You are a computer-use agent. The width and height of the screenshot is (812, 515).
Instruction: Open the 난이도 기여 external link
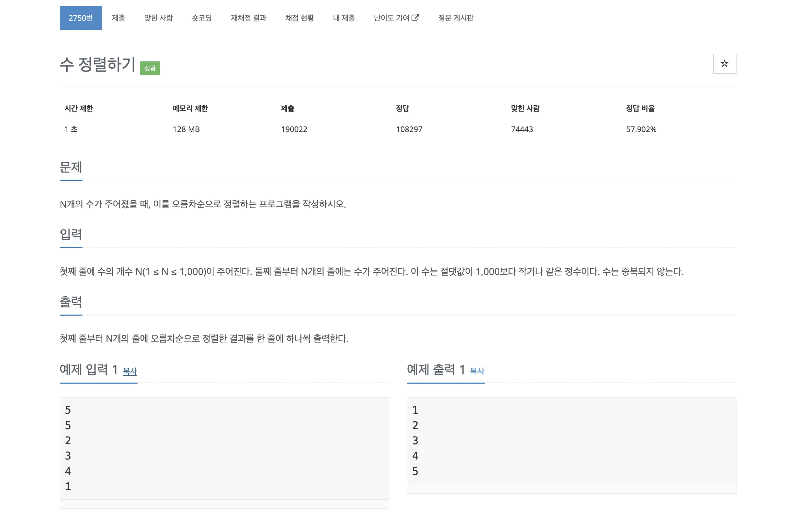(x=396, y=18)
